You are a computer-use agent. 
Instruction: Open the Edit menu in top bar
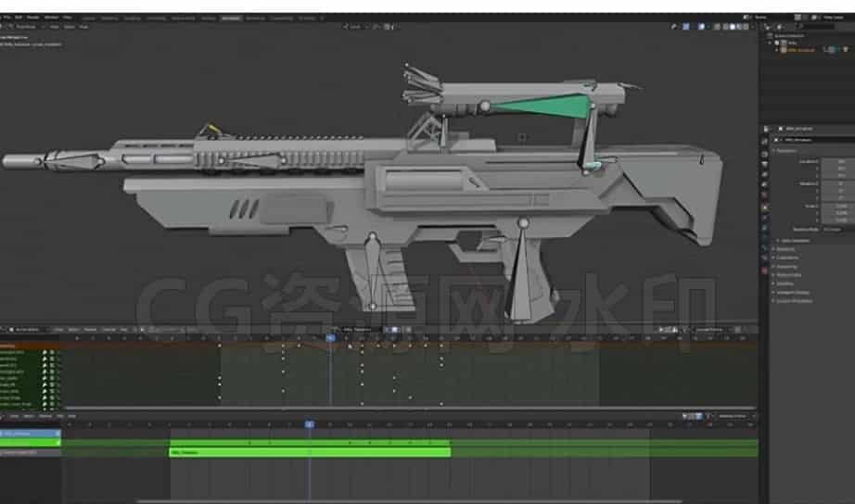(x=19, y=18)
